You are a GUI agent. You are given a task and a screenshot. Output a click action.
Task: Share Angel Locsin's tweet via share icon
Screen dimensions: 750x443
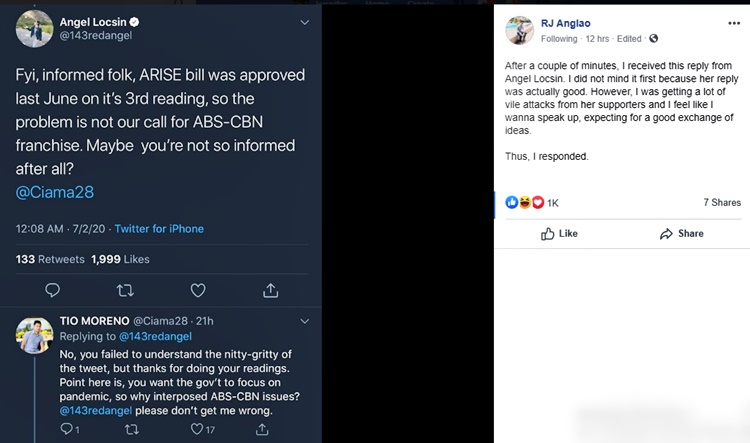coord(270,290)
